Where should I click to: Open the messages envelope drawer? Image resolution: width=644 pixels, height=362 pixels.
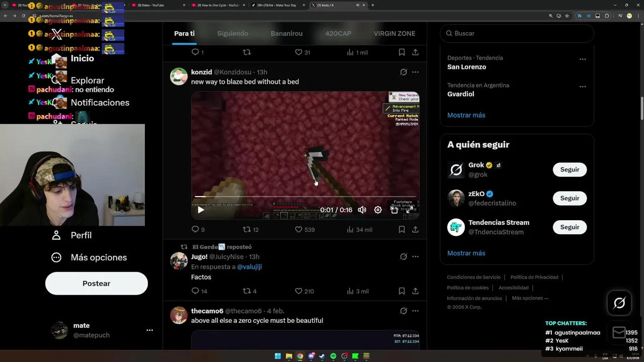click(619, 332)
